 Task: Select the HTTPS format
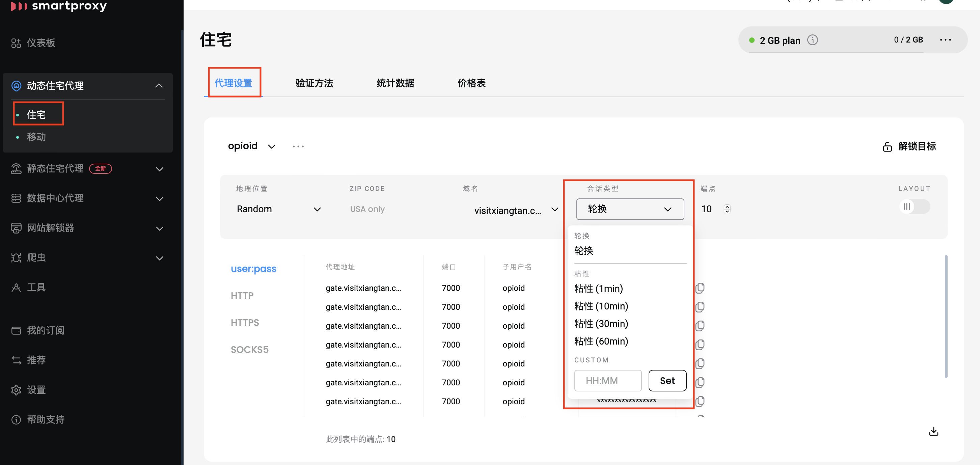(245, 323)
